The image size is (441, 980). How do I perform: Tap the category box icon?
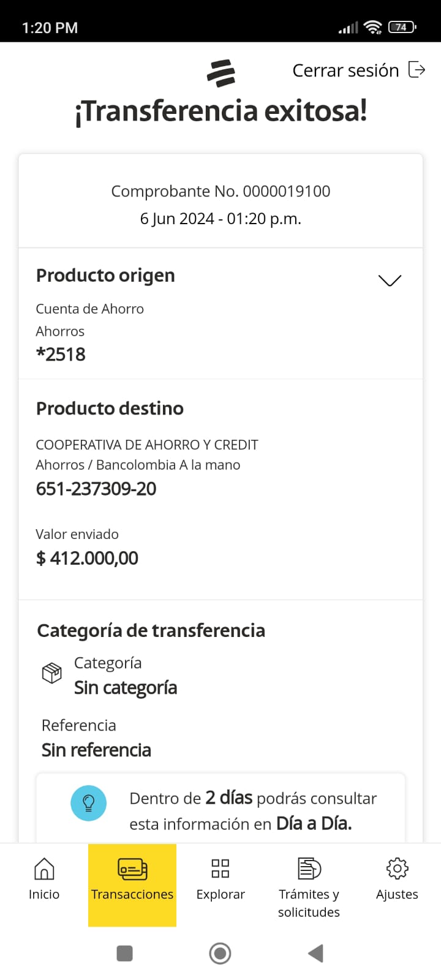51,673
